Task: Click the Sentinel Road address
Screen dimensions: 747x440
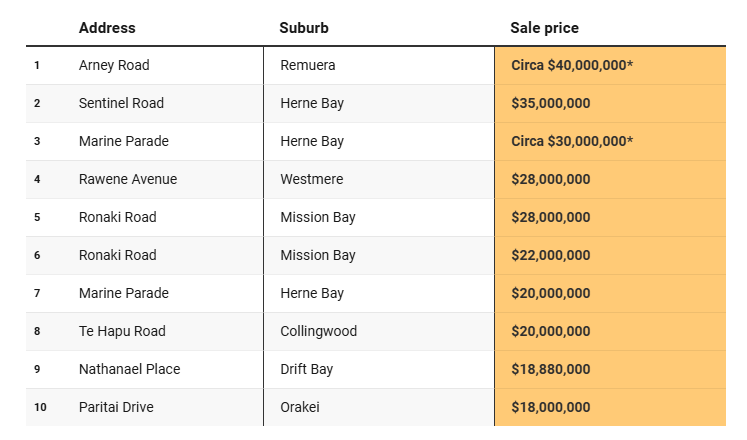Action: [121, 103]
